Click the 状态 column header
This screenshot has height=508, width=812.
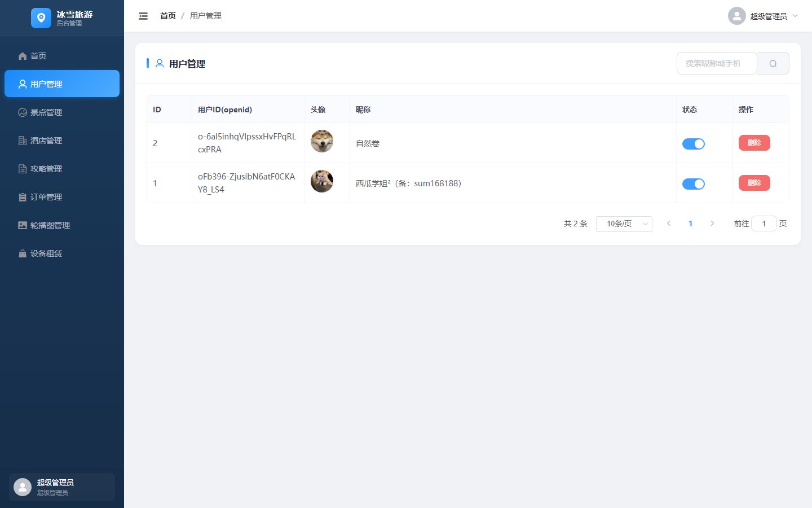pos(690,110)
